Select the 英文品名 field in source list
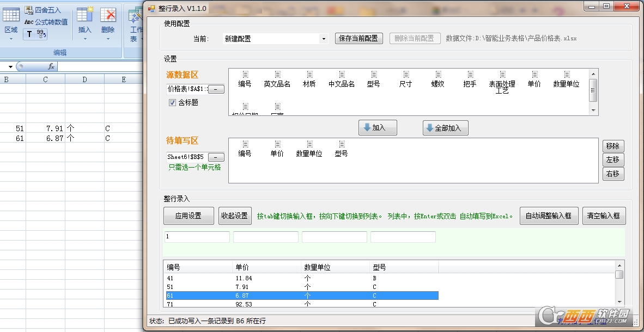 277,79
